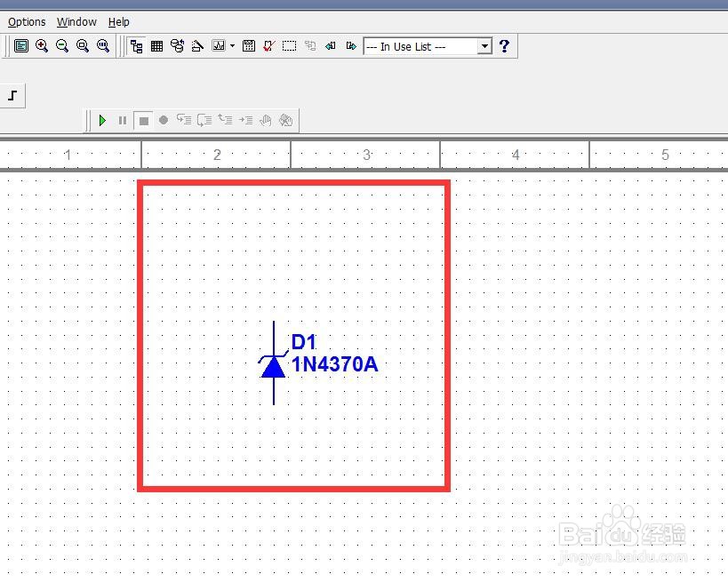Image resolution: width=728 pixels, height=582 pixels.
Task: Open the Help menu
Action: click(119, 22)
